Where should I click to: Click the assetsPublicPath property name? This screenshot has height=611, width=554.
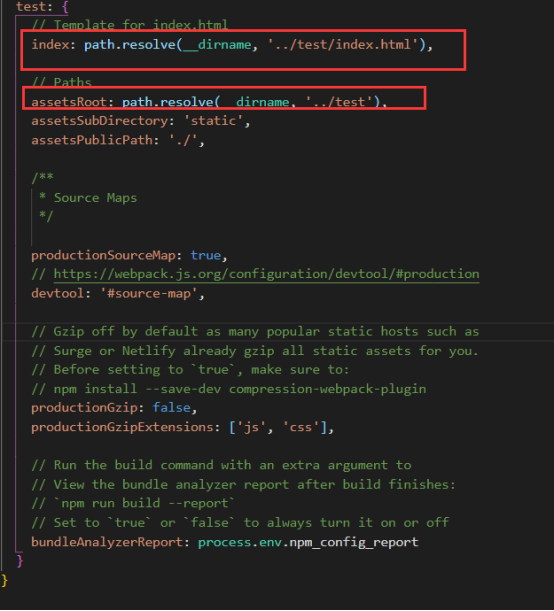[92, 140]
